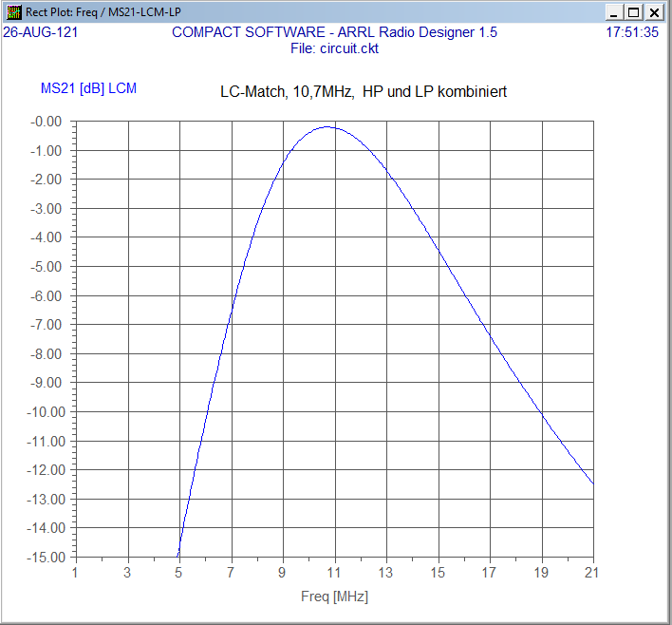Click the '19' frequency axis tick label
This screenshot has height=625, width=672.
coord(541,573)
